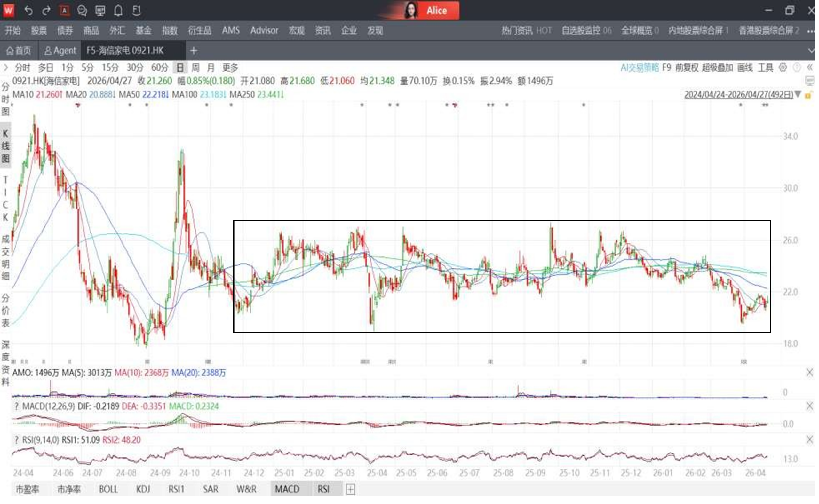
Task: Click the F1 help icon
Action: pyautogui.click(x=136, y=11)
